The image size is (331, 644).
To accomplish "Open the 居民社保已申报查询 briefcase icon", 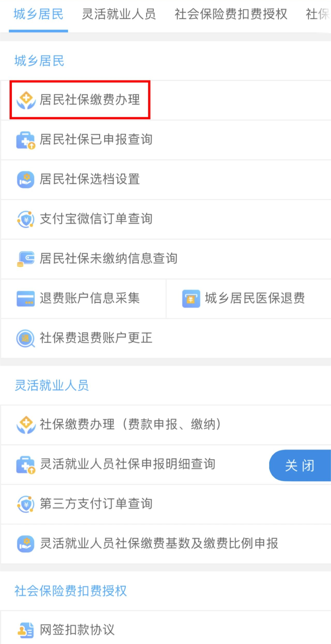I will click(x=26, y=140).
